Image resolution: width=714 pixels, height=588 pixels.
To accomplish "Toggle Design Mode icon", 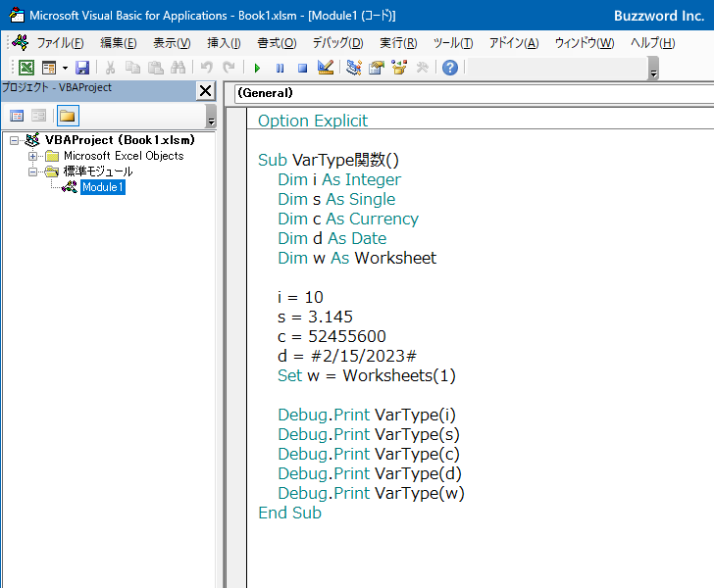I will coord(326,68).
